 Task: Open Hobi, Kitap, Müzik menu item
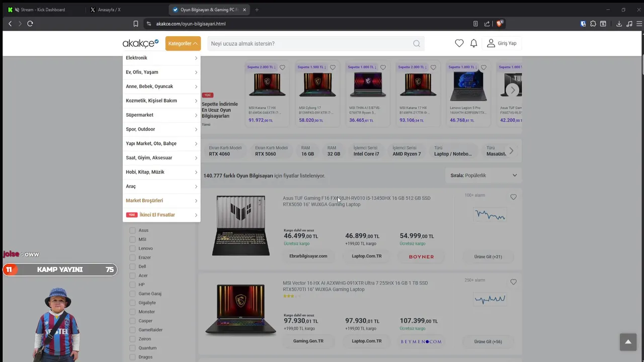coord(162,172)
